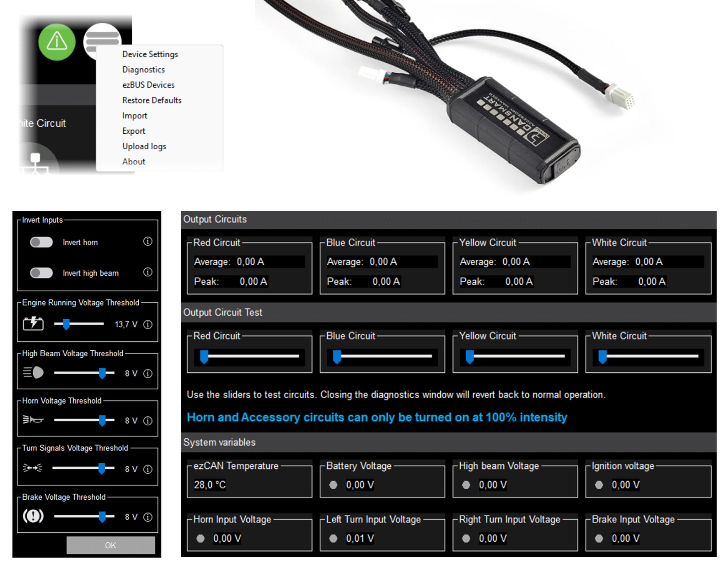The image size is (728, 569).
Task: Click the high beam headlight icon
Action: (x=33, y=372)
